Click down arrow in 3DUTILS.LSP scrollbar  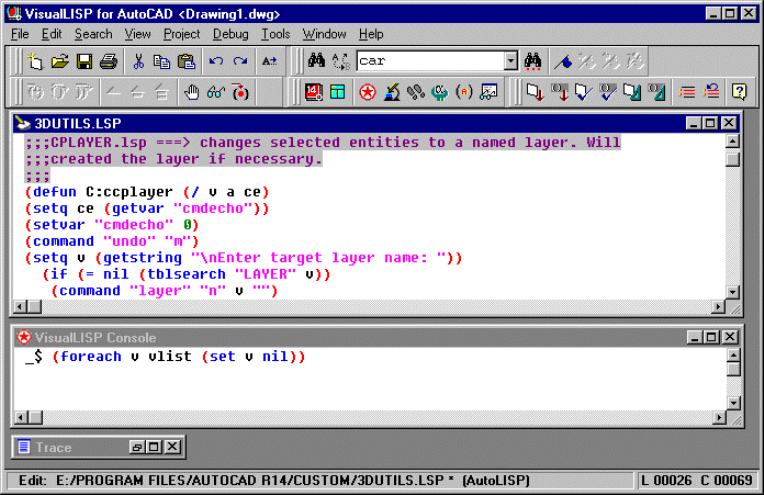coord(732,292)
